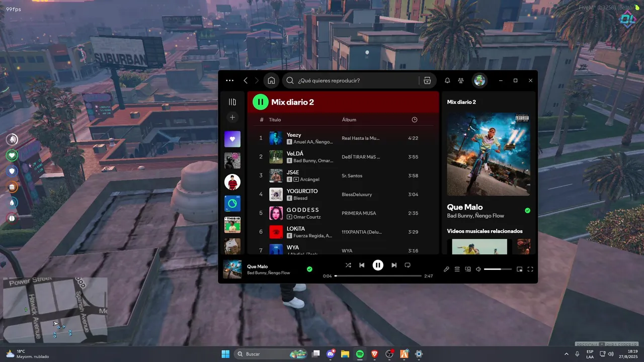This screenshot has width=644, height=362.
Task: Open the Spotify Home button
Action: (271, 80)
